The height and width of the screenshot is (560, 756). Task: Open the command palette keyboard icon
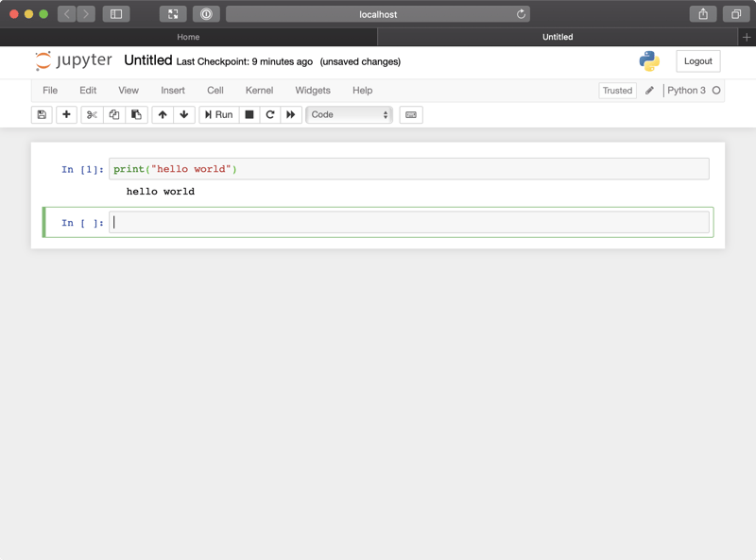(x=411, y=114)
